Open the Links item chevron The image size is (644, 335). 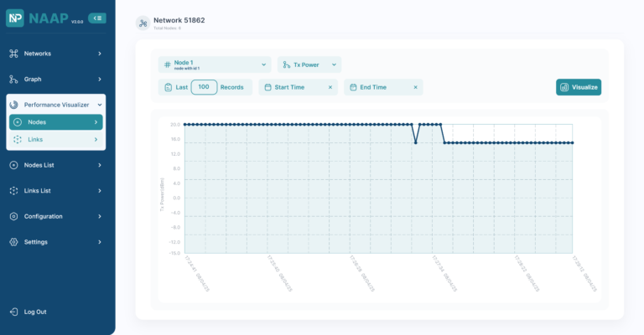tap(96, 139)
